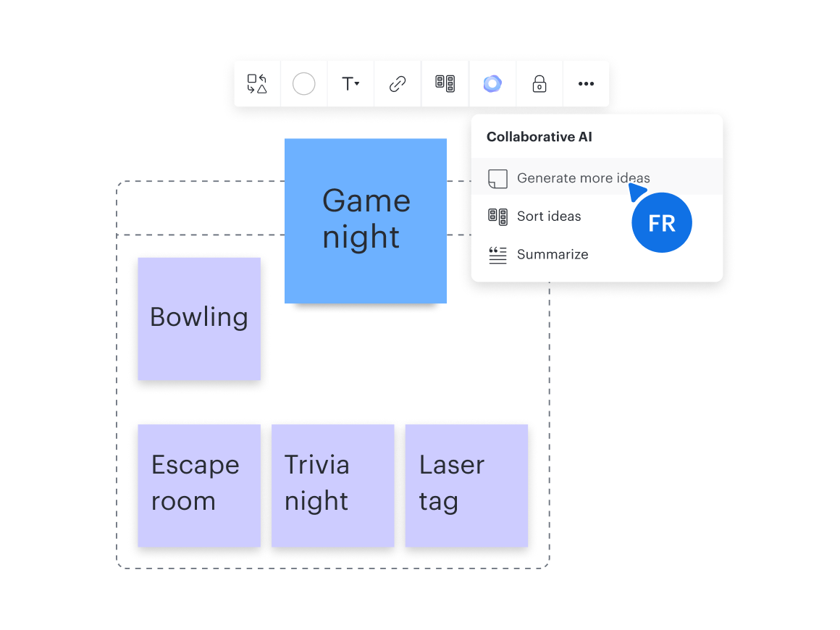Image resolution: width=840 pixels, height=630 pixels.
Task: Click the sticky note icon beside Generate
Action: (x=497, y=179)
